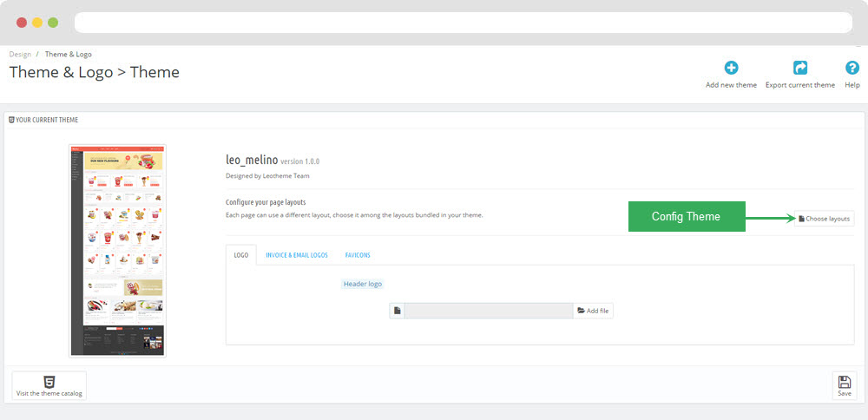The image size is (868, 420).
Task: Go to Design in the breadcrumb
Action: pyautogui.click(x=20, y=55)
